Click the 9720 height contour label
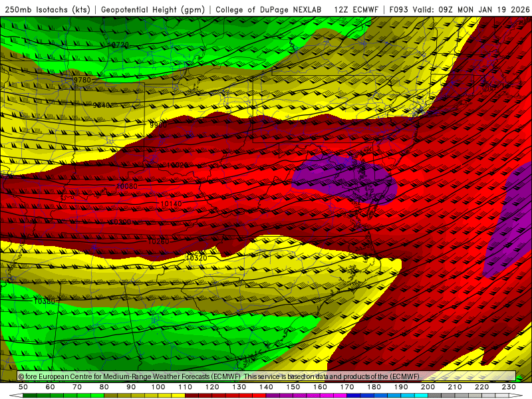The width and height of the screenshot is (532, 399). click(120, 45)
